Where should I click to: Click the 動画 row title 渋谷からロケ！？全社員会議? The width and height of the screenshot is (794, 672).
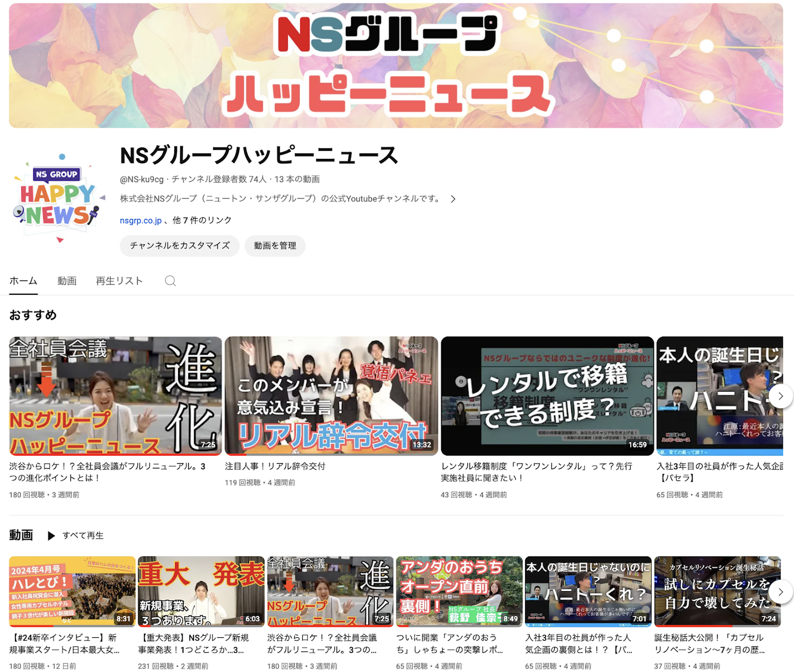point(323,644)
